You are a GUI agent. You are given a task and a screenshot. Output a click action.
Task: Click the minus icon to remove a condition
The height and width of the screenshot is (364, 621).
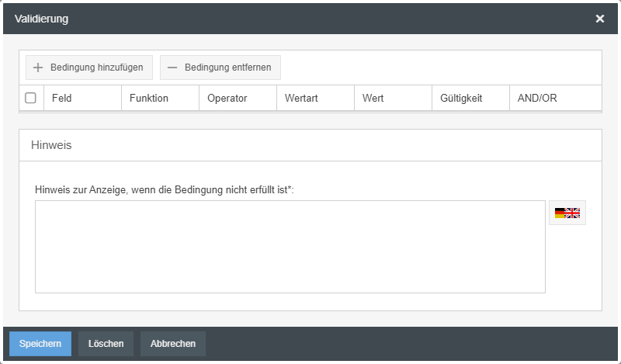[171, 68]
